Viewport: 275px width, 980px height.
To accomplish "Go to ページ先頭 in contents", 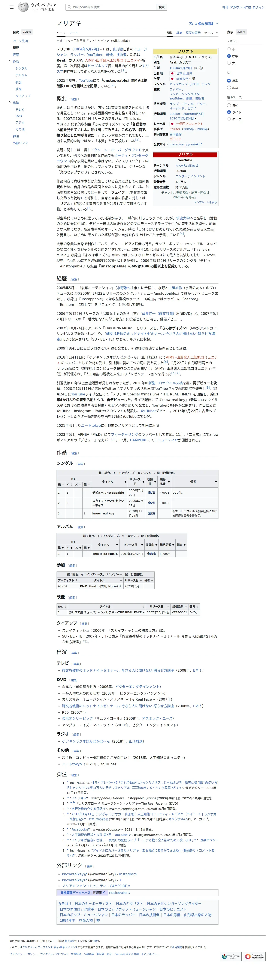I will pyautogui.click(x=20, y=41).
